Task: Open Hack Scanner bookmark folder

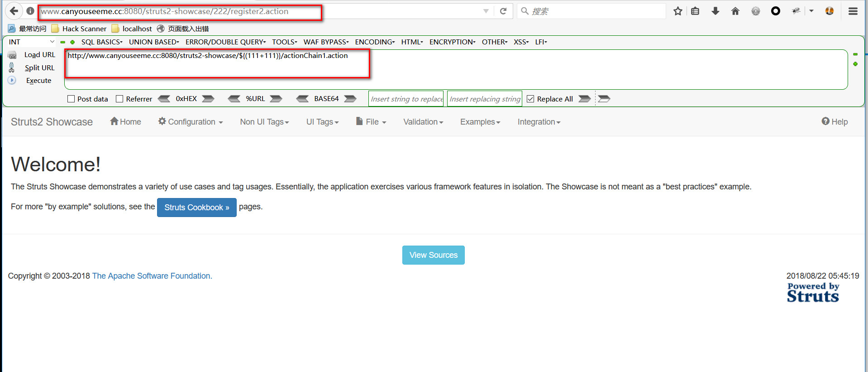Action: pyautogui.click(x=79, y=29)
